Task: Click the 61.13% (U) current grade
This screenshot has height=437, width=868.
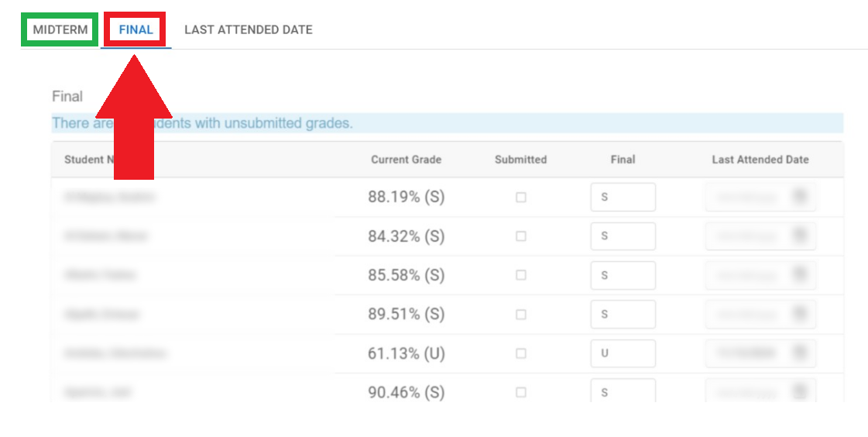Action: pos(407,353)
